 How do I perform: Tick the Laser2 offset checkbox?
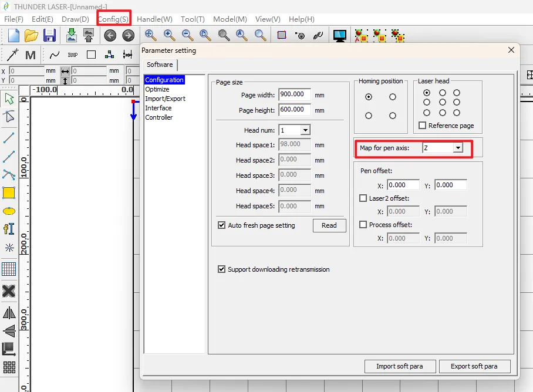pos(363,198)
